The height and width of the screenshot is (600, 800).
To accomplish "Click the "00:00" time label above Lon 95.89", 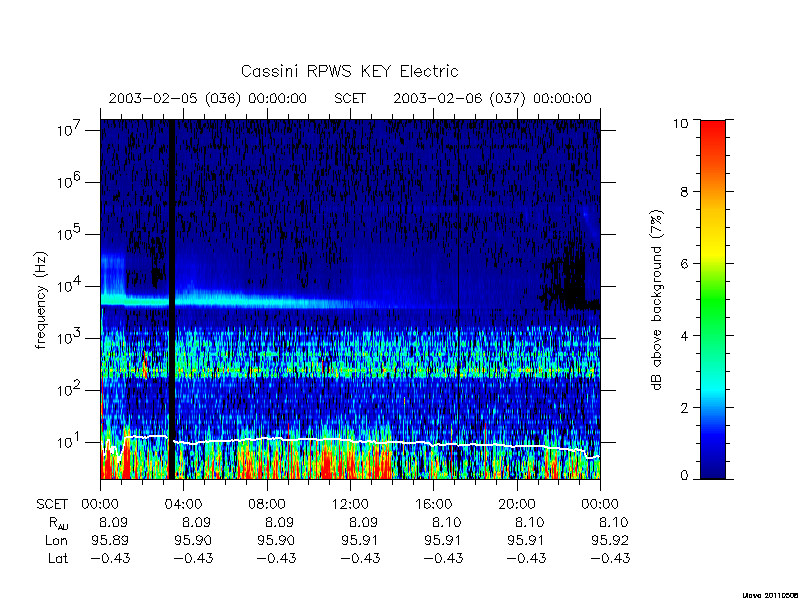I will (101, 504).
